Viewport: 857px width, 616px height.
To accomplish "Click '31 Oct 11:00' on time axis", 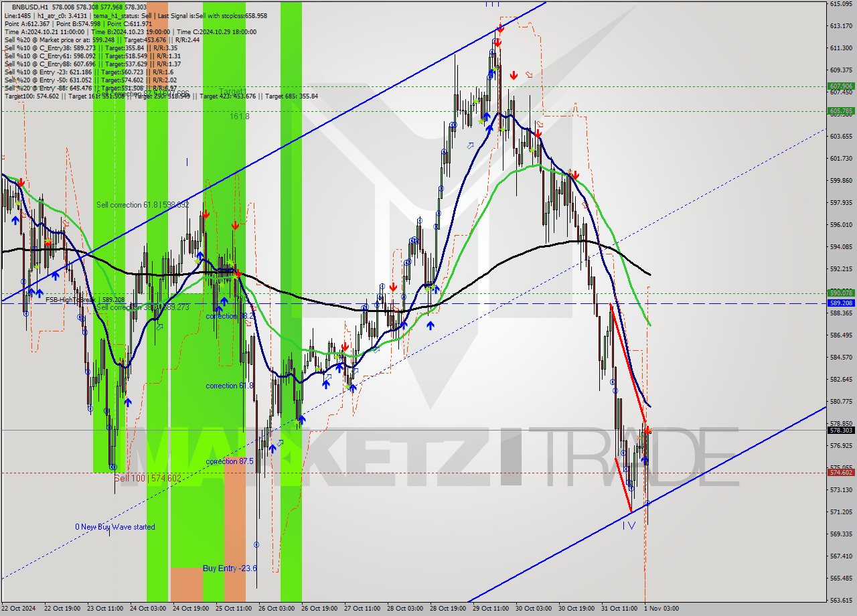I will 619,609.
